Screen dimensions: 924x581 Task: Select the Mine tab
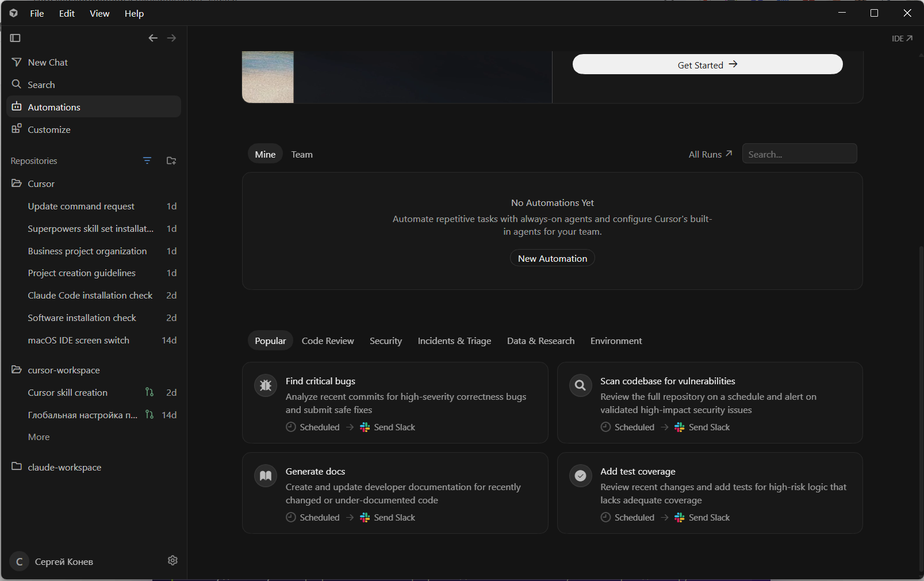(265, 154)
